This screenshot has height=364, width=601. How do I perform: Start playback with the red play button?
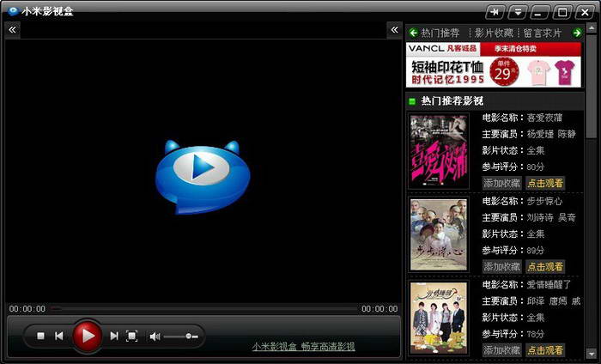tap(88, 336)
